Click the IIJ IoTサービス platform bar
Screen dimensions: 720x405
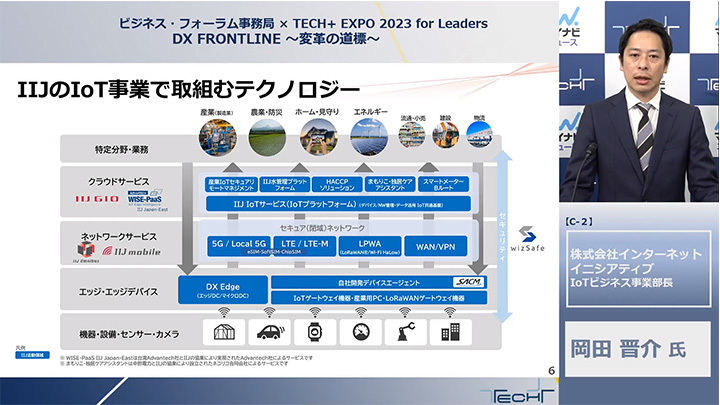point(338,204)
